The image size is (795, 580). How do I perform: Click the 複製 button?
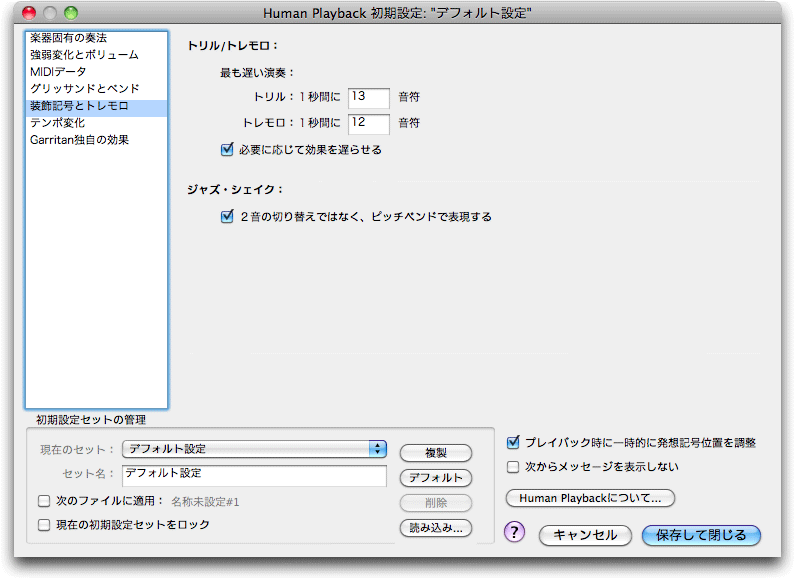click(436, 453)
